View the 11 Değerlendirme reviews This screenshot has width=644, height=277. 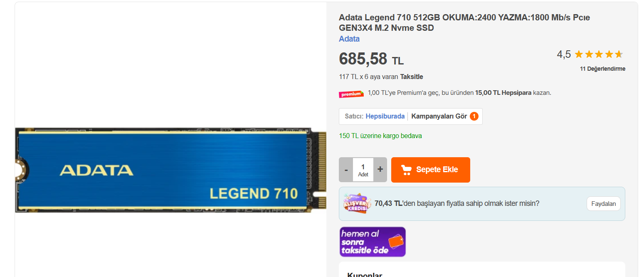click(x=602, y=69)
